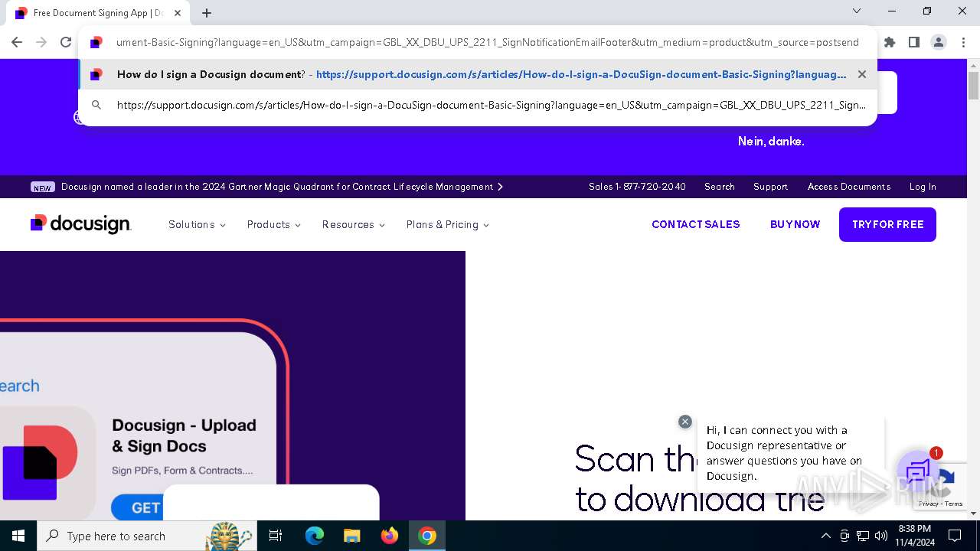Reload the current page
The width and height of the screenshot is (980, 551).
point(66,42)
